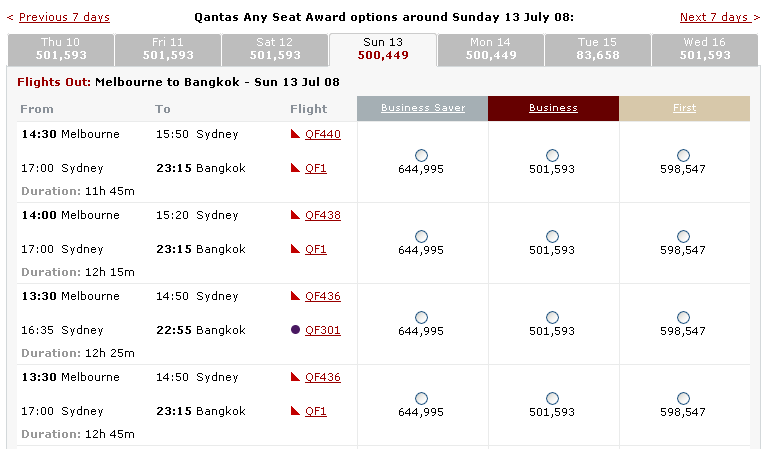The image size is (771, 449).
Task: Click the First column header link
Action: coord(684,108)
